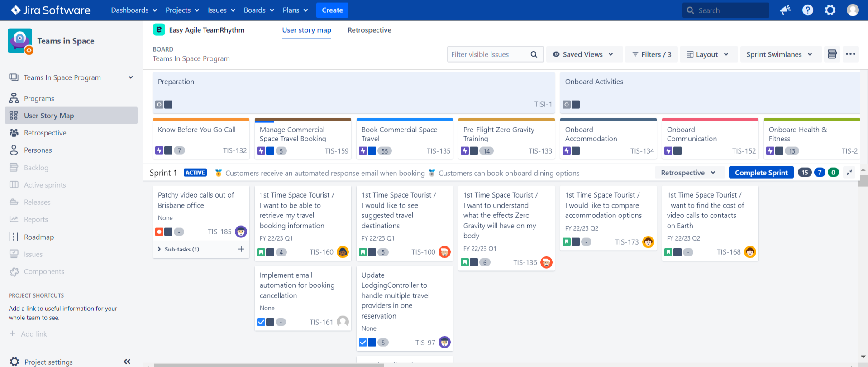Collapse Sprint 1 swimlane with arrows icon
The height and width of the screenshot is (367, 868).
849,173
